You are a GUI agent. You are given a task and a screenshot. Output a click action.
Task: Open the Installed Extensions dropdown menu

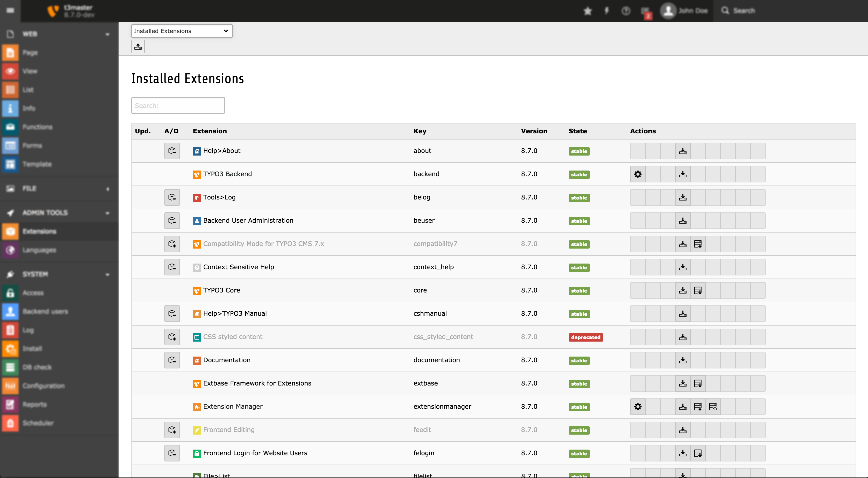pos(180,30)
